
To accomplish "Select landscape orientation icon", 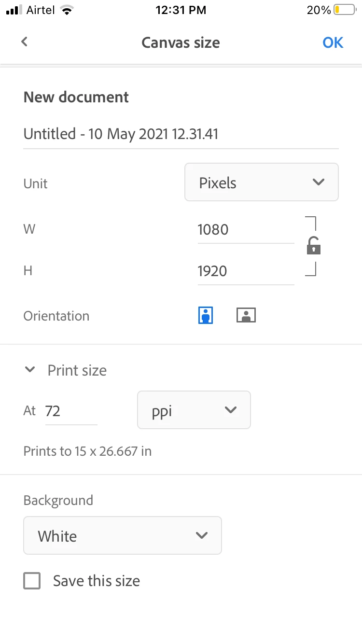I will click(246, 316).
